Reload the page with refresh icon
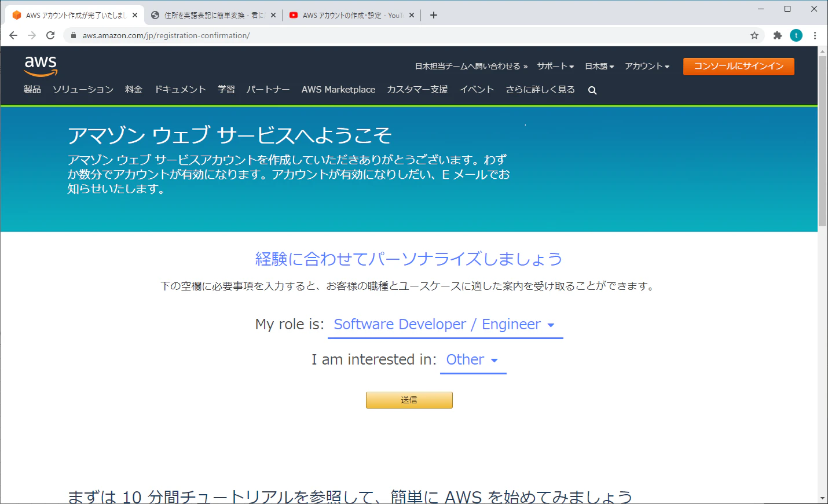This screenshot has width=828, height=504. click(50, 35)
